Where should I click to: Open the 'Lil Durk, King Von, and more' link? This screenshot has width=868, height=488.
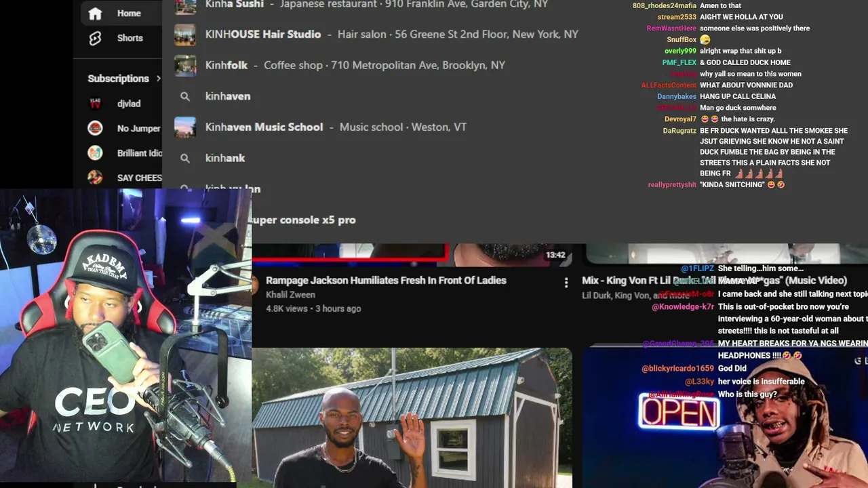[635, 296]
